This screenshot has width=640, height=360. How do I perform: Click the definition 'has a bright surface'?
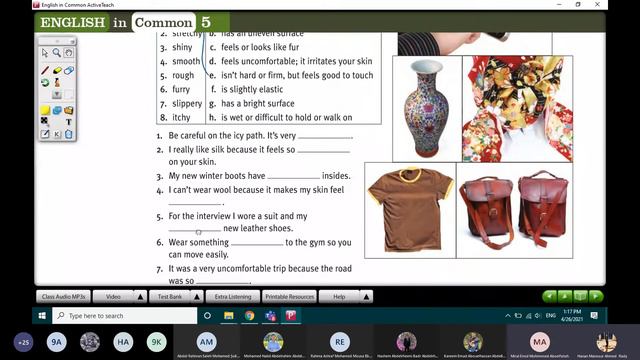258,104
